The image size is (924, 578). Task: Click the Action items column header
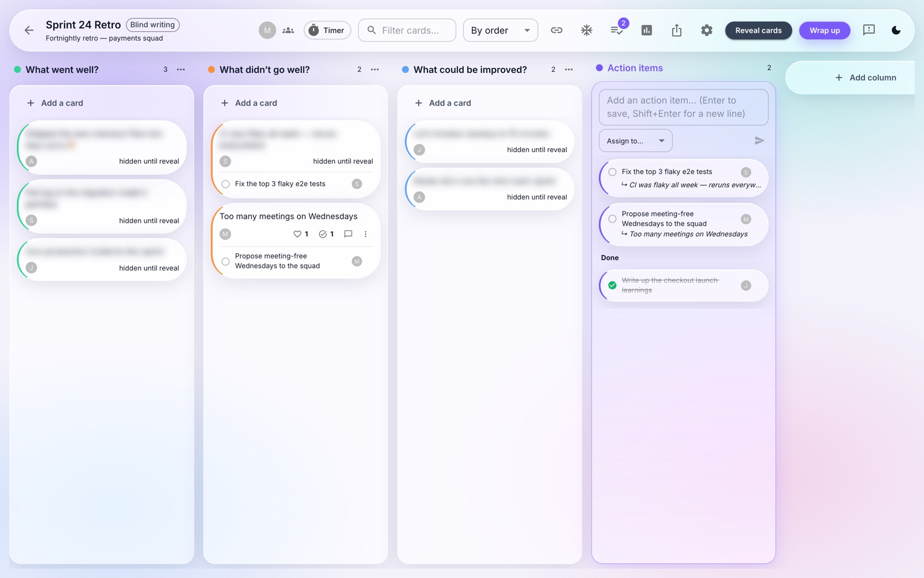tap(635, 68)
